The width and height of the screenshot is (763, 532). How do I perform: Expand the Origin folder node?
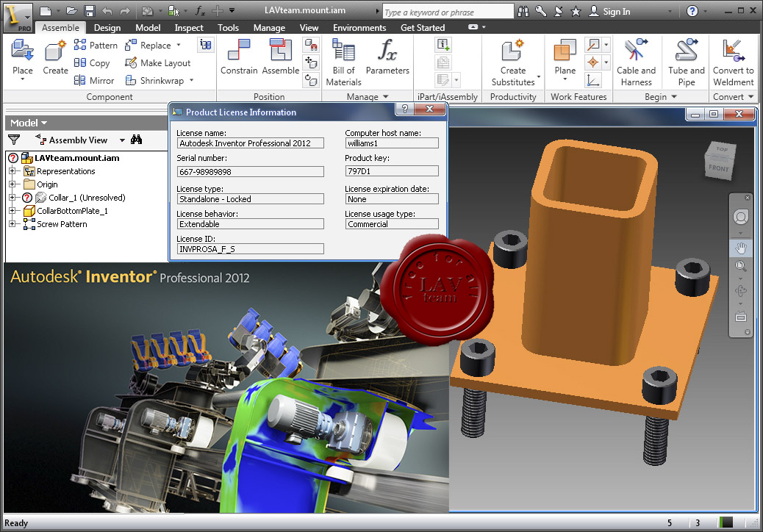pos(12,184)
